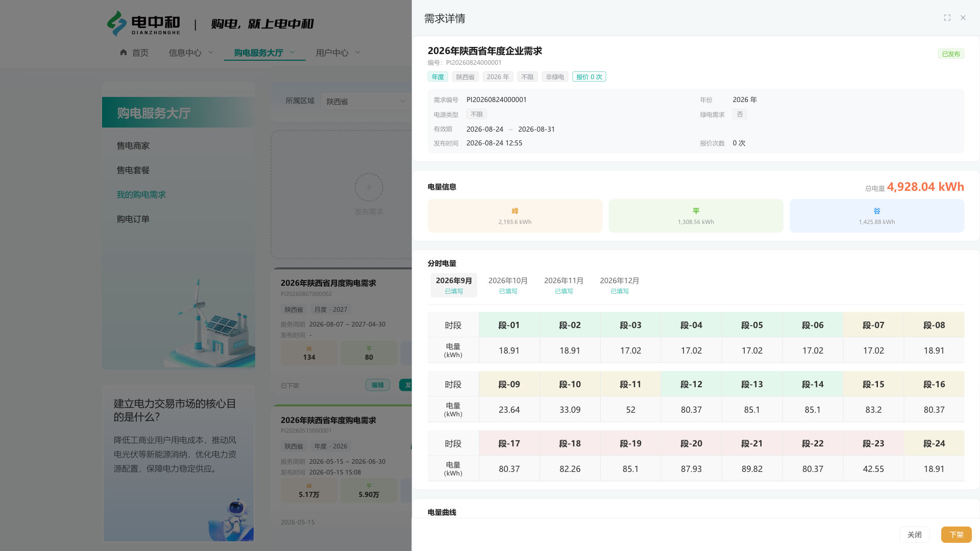Viewport: 980px width, 551px height.
Task: Click the 峰 2,193.6 kWh card
Action: click(x=515, y=216)
